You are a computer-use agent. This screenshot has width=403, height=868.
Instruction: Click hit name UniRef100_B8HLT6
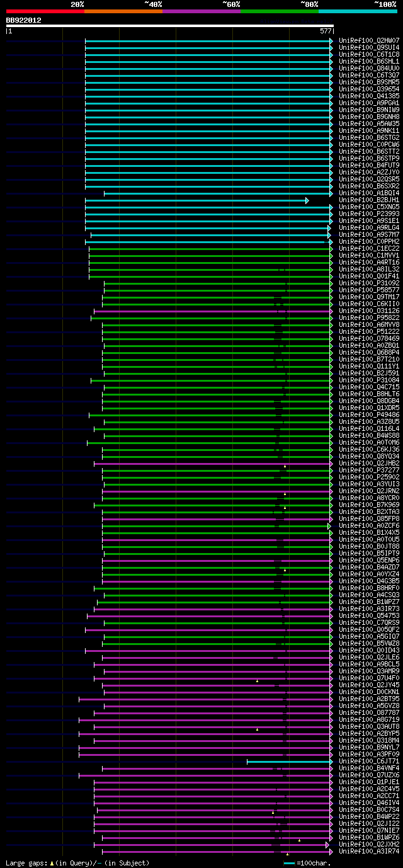(x=369, y=394)
